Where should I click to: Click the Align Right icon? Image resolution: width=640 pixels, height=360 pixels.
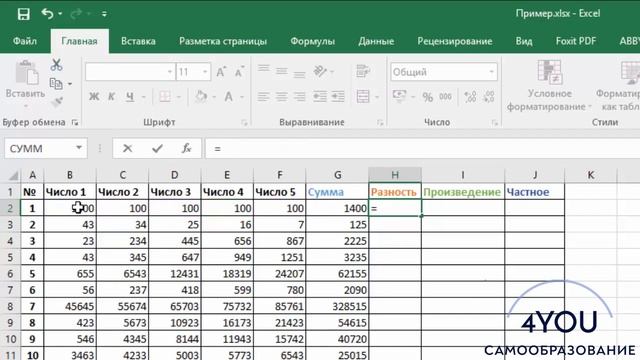pyautogui.click(x=299, y=97)
